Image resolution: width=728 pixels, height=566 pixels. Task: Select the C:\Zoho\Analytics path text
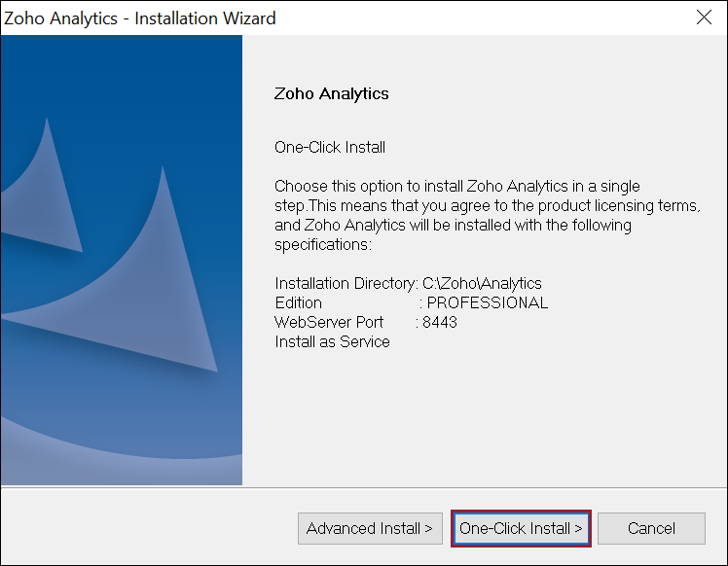point(482,283)
